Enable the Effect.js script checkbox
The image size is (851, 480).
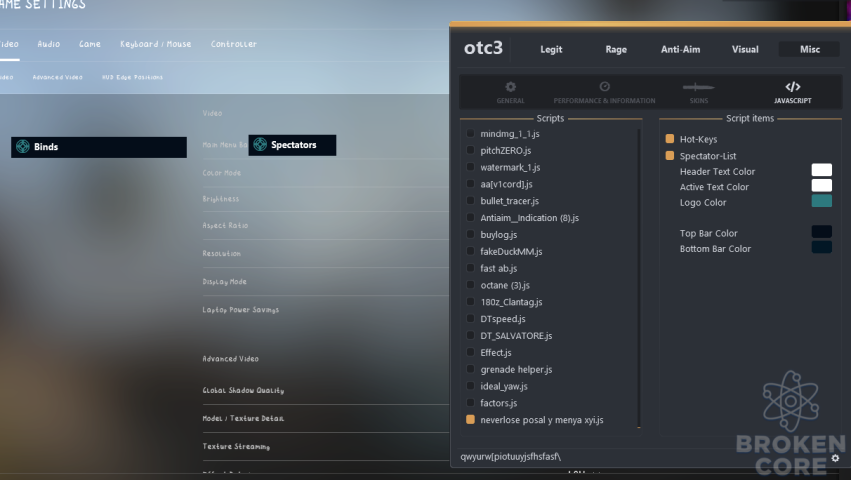(x=470, y=352)
